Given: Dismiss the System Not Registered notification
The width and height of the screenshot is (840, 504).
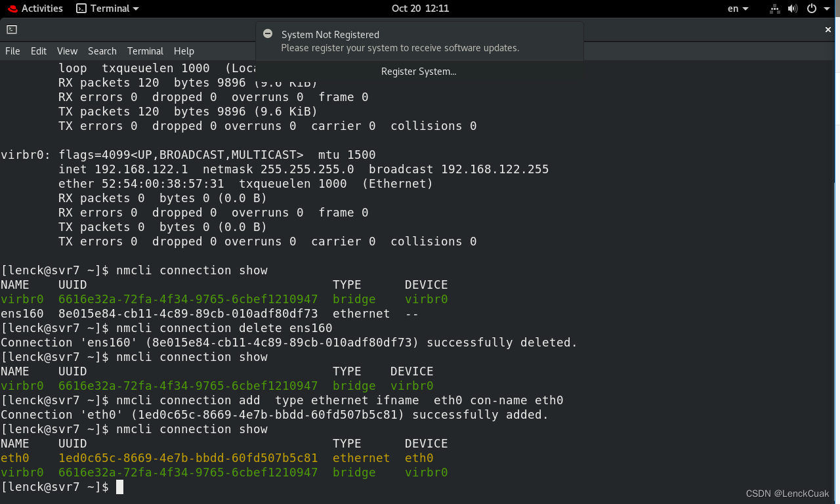Looking at the screenshot, I should pos(828,30).
